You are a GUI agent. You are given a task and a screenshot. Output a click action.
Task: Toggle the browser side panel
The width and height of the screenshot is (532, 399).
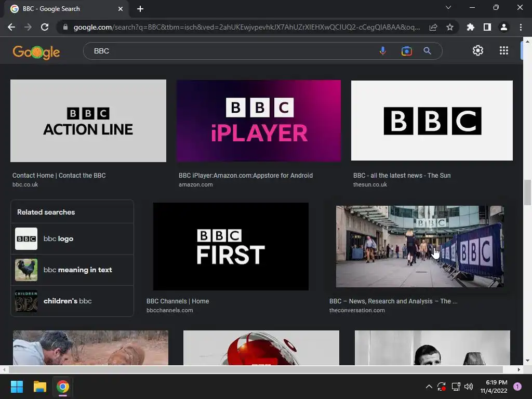(x=487, y=27)
